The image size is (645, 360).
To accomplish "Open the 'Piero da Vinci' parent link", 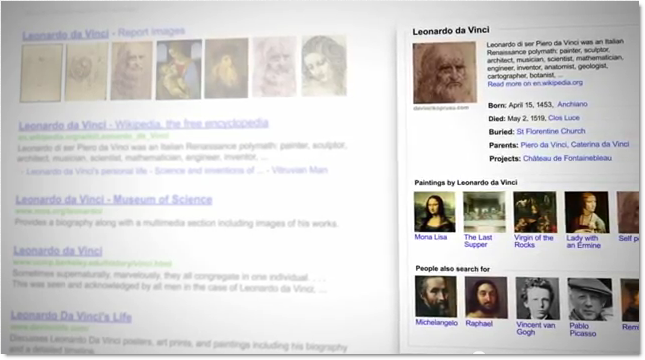I will [543, 145].
